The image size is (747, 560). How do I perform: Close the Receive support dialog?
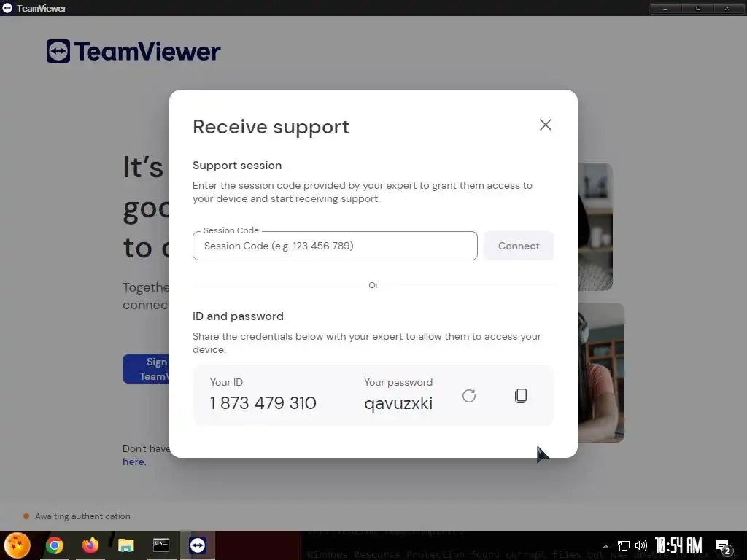click(x=546, y=125)
